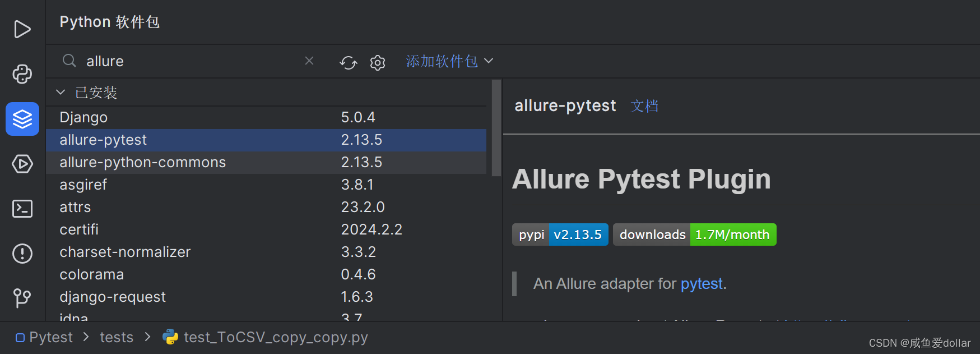Click the test_ToCSV_copy_copy.py breadcrumb
The width and height of the screenshot is (980, 354).
click(x=266, y=337)
